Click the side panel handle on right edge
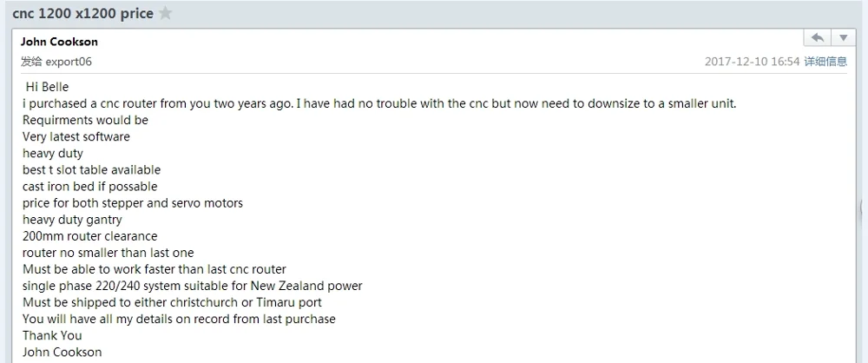The width and height of the screenshot is (868, 363). (x=863, y=208)
